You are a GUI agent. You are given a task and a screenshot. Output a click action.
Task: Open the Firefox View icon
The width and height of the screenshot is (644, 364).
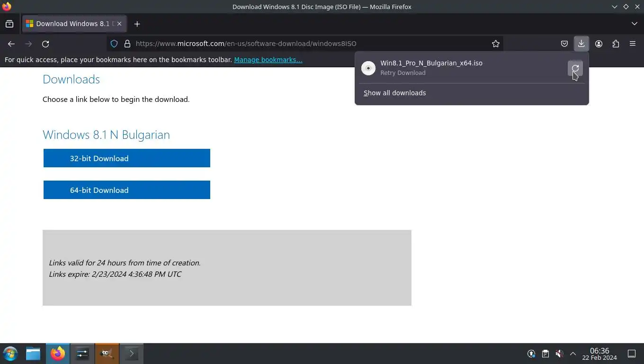pyautogui.click(x=9, y=24)
